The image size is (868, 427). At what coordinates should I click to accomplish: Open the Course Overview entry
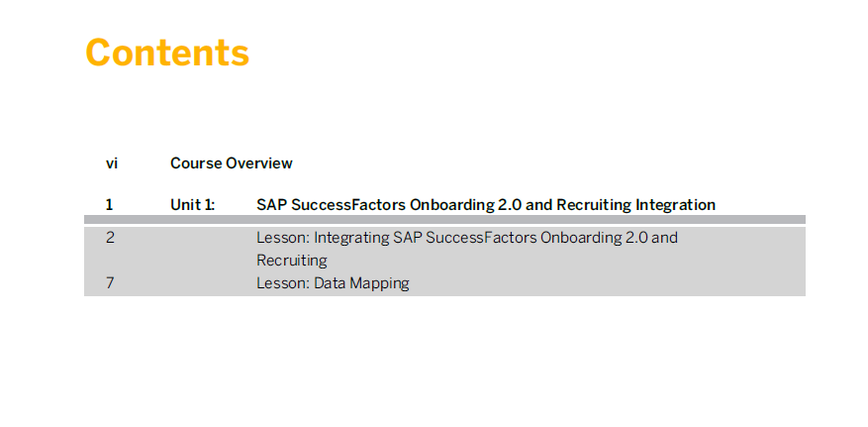[x=232, y=163]
